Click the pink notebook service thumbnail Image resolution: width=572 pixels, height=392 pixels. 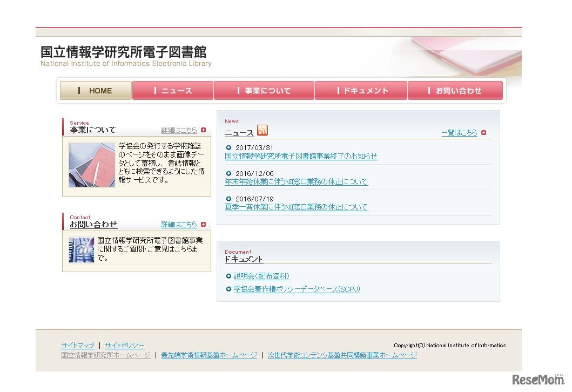(92, 165)
